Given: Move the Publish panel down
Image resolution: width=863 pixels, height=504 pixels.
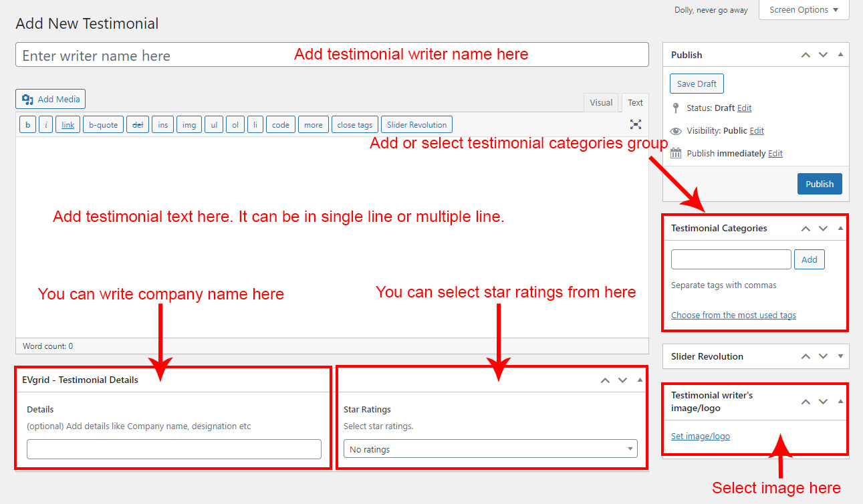Looking at the screenshot, I should click(823, 55).
